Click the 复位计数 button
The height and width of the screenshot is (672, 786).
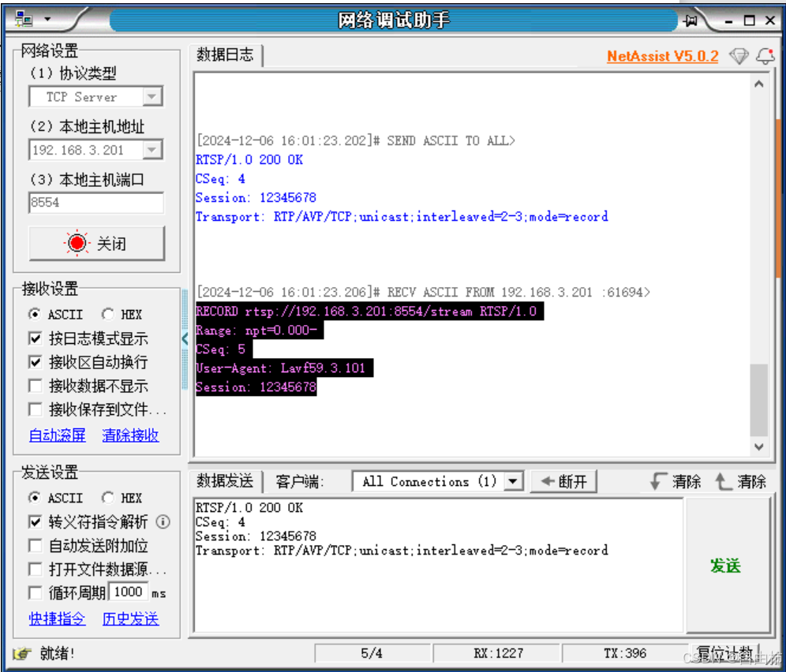tap(725, 653)
